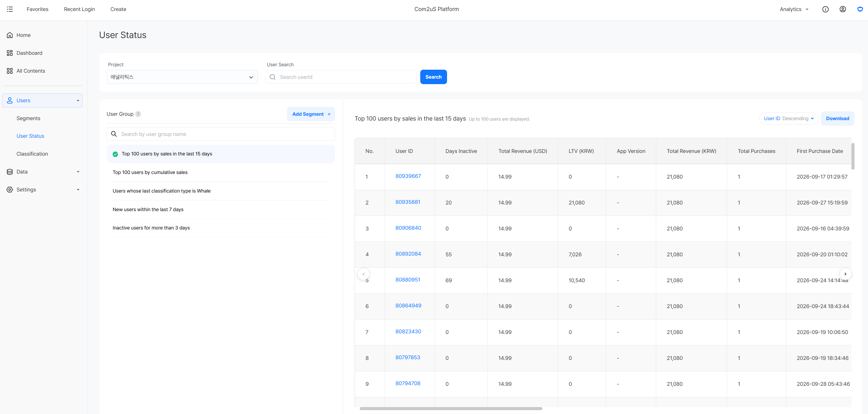This screenshot has height=414, width=868.
Task: Open the hamburger list menu icon
Action: (x=10, y=9)
